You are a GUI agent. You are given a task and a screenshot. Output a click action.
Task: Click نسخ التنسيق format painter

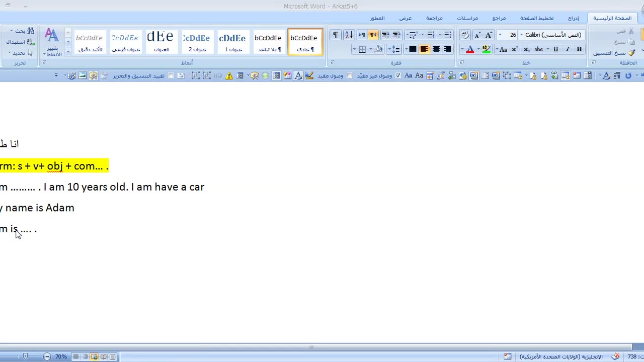pos(613,53)
